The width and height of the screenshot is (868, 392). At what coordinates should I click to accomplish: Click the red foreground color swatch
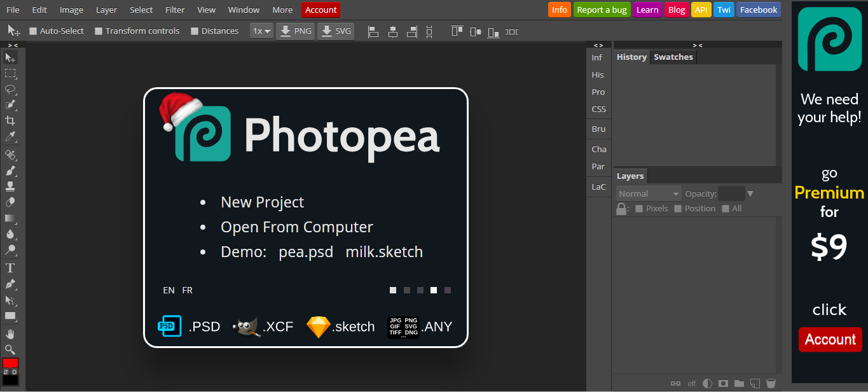10,363
